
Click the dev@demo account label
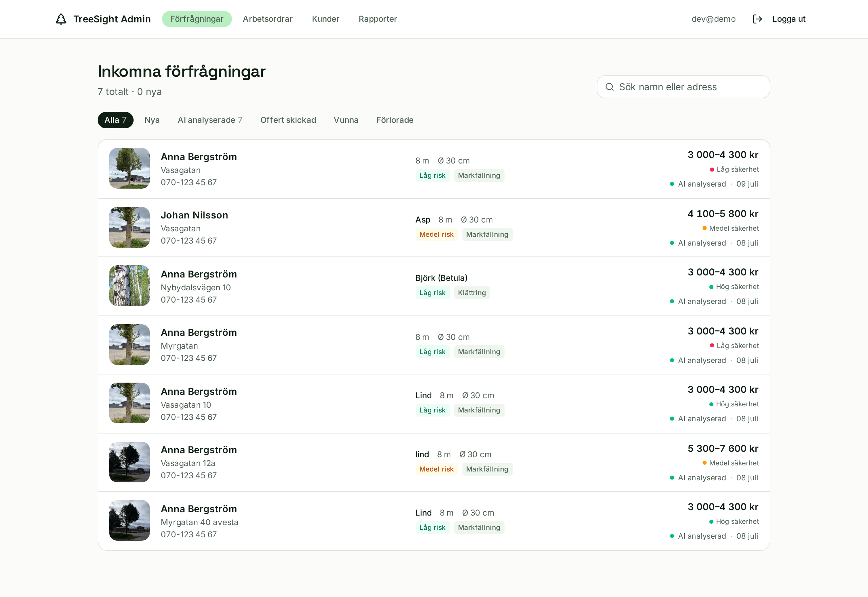713,19
